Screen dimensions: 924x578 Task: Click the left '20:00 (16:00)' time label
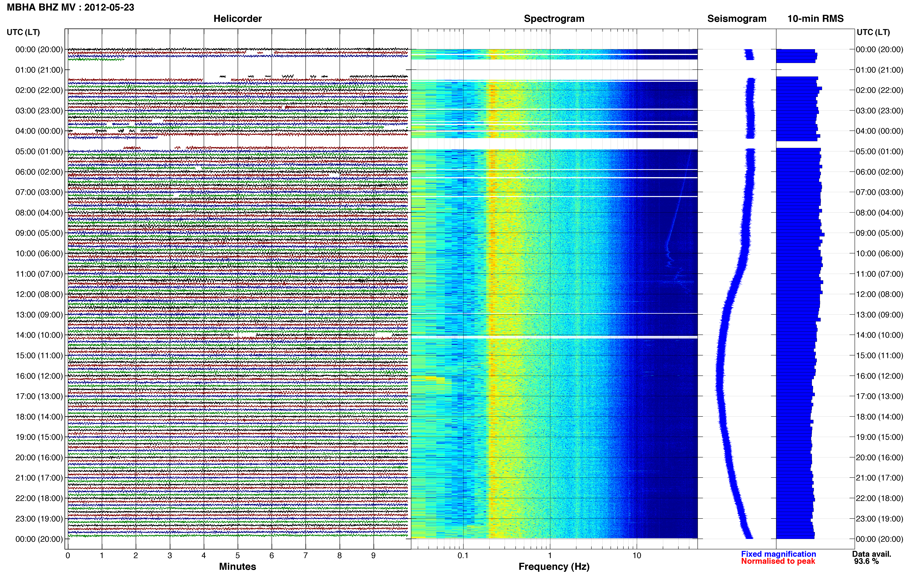click(x=39, y=457)
